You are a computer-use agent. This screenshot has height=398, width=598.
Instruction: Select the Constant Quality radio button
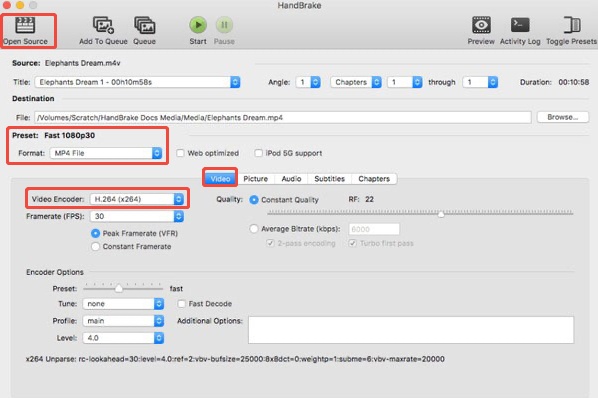pos(254,200)
